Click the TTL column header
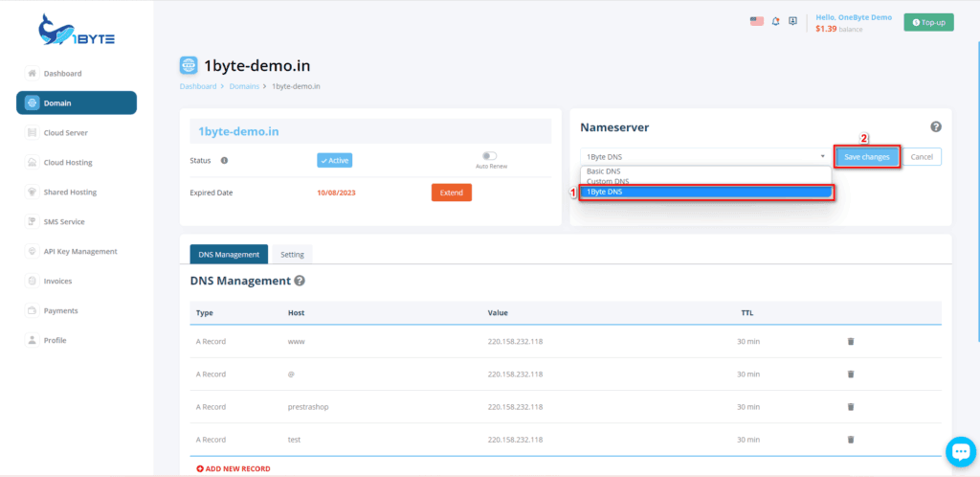The image size is (980, 477). [x=746, y=312]
